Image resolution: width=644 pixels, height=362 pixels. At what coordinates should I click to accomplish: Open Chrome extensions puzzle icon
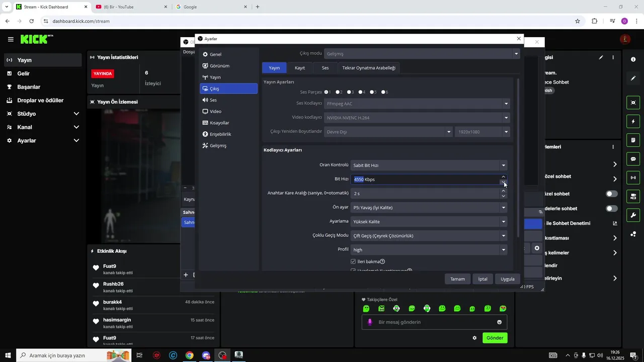595,21
